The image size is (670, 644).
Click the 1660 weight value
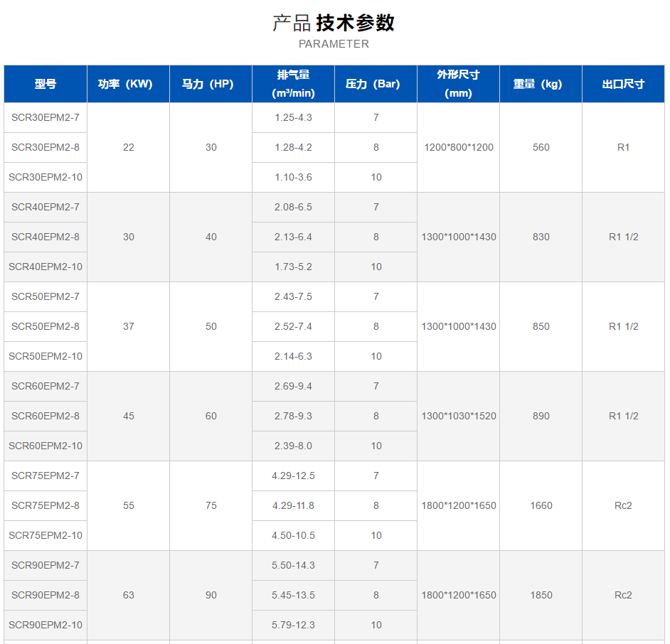pos(541,505)
